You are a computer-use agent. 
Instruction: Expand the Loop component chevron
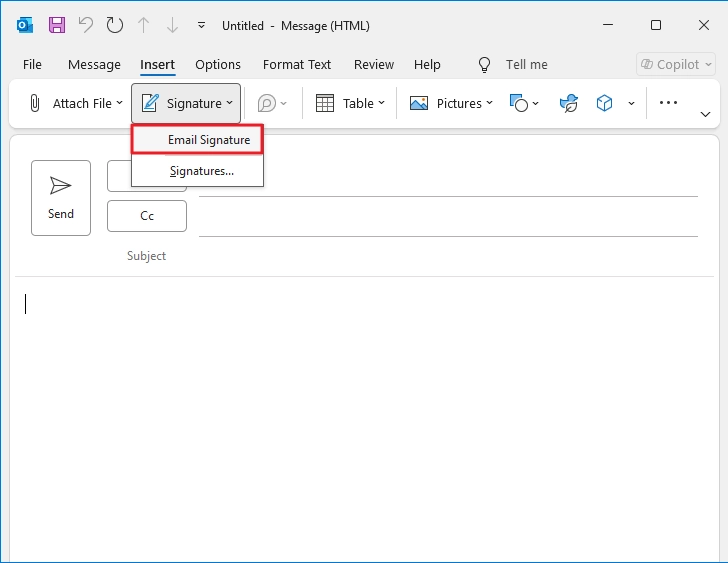(284, 104)
